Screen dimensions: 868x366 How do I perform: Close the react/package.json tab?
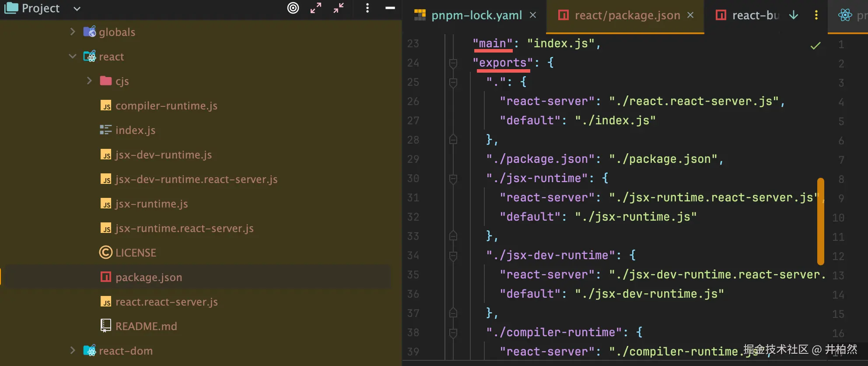click(690, 15)
